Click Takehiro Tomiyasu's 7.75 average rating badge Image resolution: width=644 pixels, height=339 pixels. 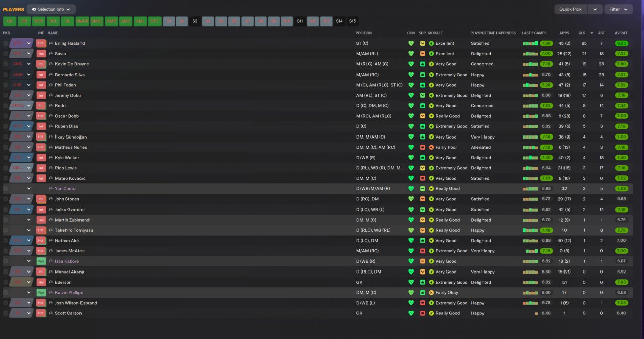(x=621, y=230)
